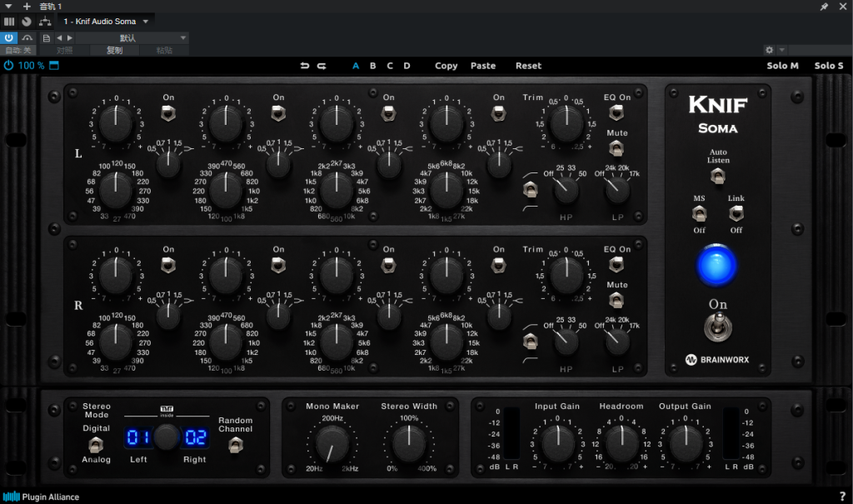Select settings slot C

tap(390, 66)
